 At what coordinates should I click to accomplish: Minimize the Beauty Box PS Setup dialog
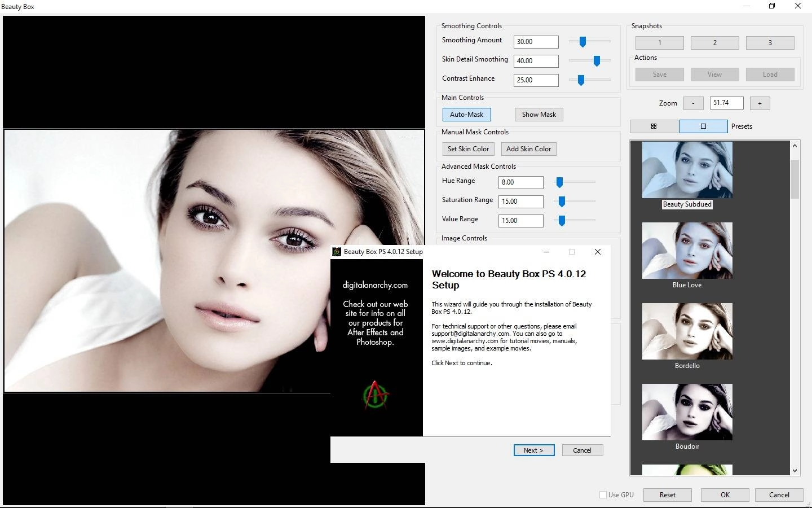coord(546,252)
